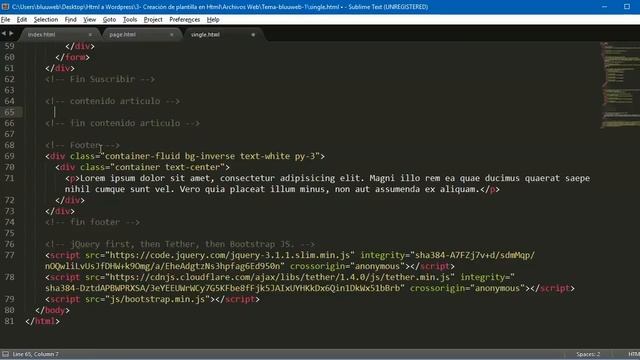Click the unsaved dot on single.html tab
This screenshot has height=360, width=640.
click(x=253, y=35)
